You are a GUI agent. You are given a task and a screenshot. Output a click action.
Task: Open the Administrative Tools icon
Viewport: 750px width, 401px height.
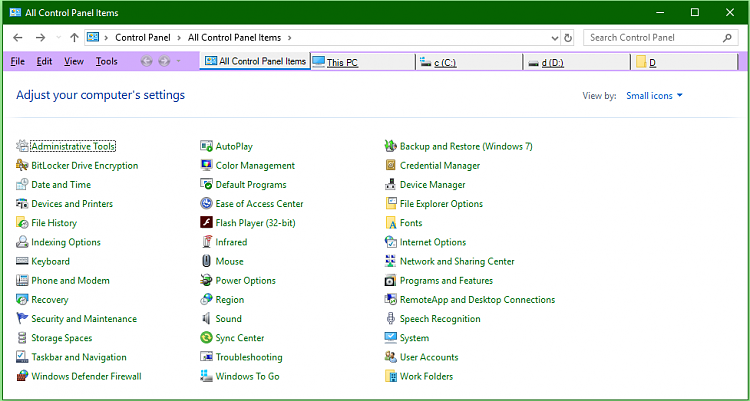click(22, 146)
